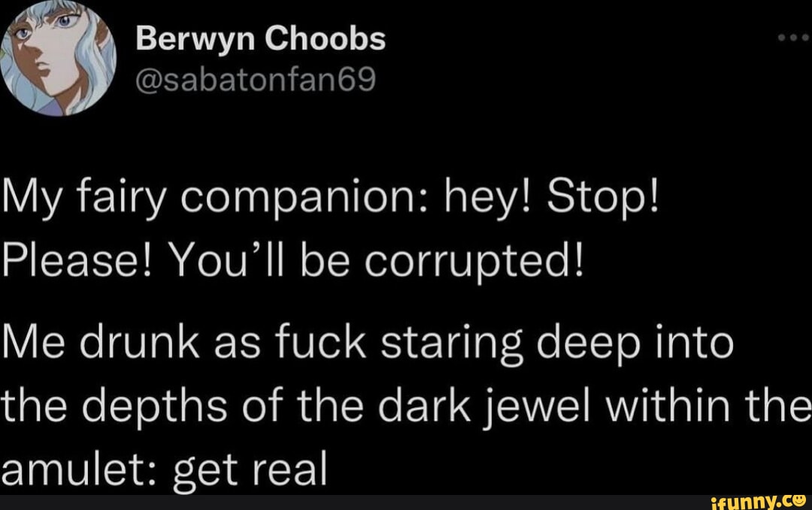The width and height of the screenshot is (812, 510).
Task: Click the line starting "My fairy companion"
Action: (x=331, y=205)
